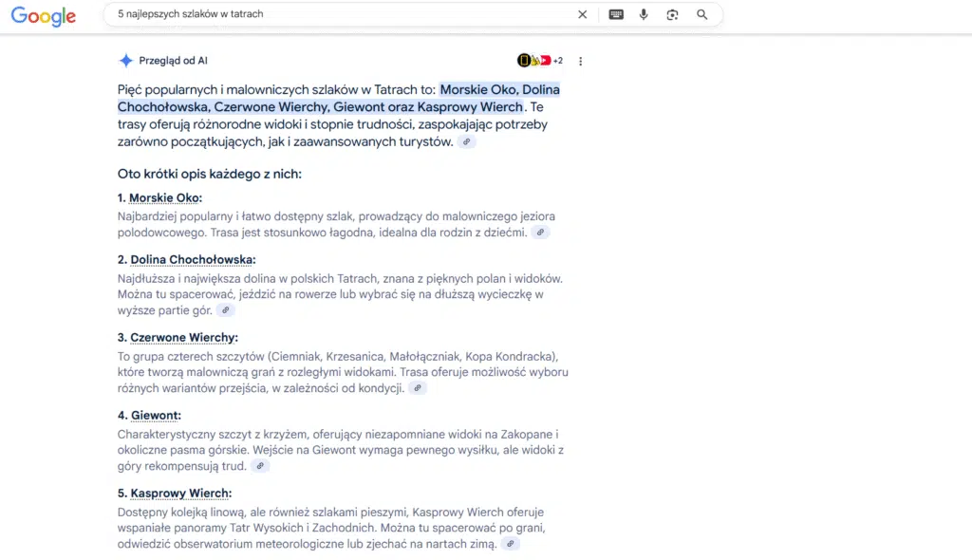Open Google Lens image search
This screenshot has width=972, height=560.
point(672,14)
